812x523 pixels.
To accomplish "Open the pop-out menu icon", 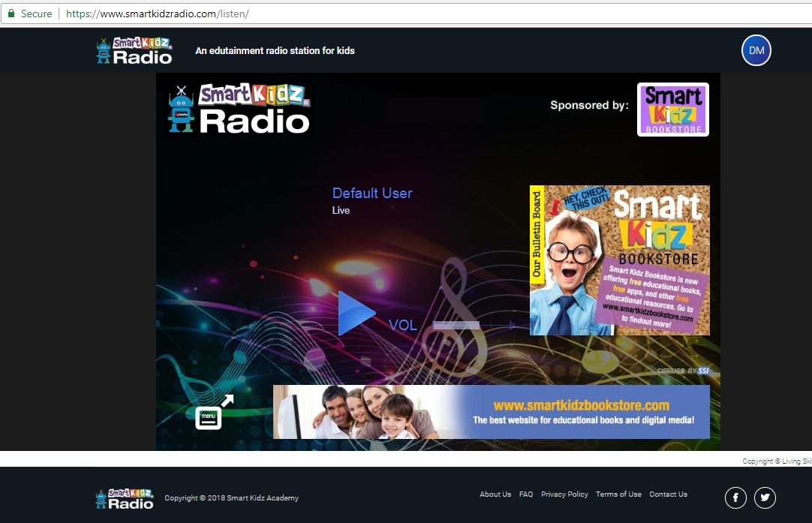I will [x=213, y=412].
